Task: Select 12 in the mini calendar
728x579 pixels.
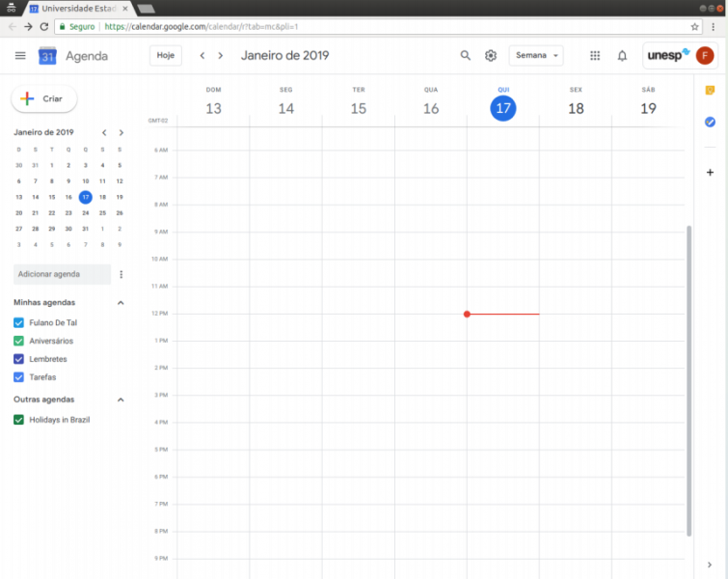Action: [120, 181]
